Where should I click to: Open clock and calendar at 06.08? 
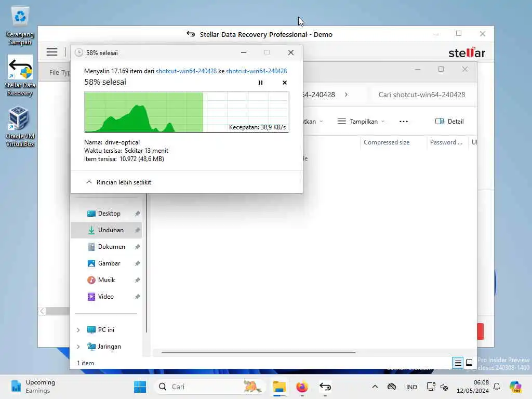tap(473, 387)
